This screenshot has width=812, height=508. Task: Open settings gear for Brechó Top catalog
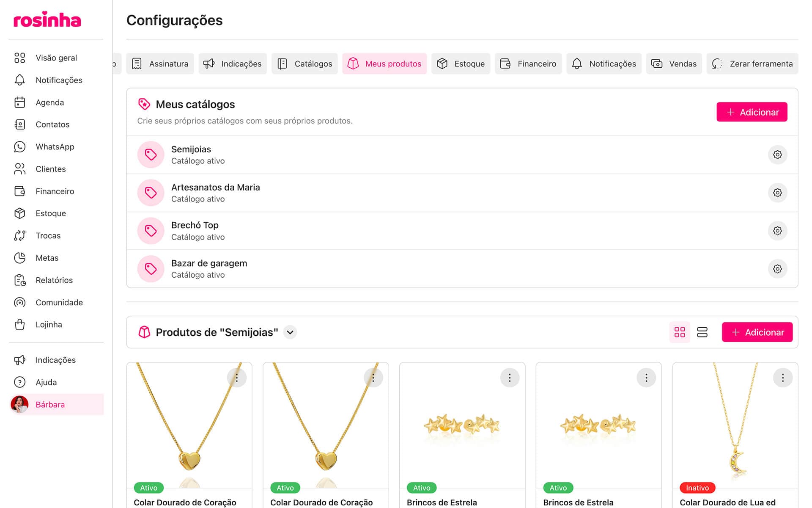click(x=777, y=231)
